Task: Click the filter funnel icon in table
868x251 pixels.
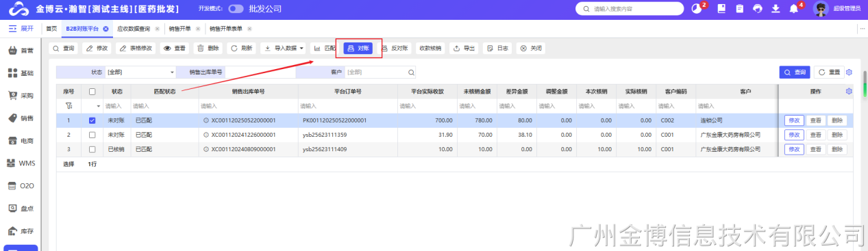Action: pos(69,106)
